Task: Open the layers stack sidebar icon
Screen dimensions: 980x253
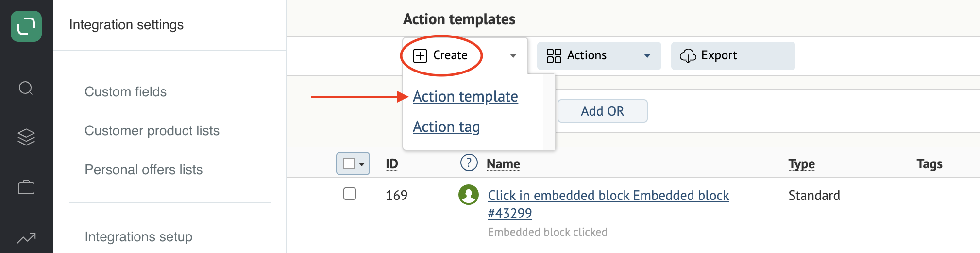Action: (x=26, y=137)
